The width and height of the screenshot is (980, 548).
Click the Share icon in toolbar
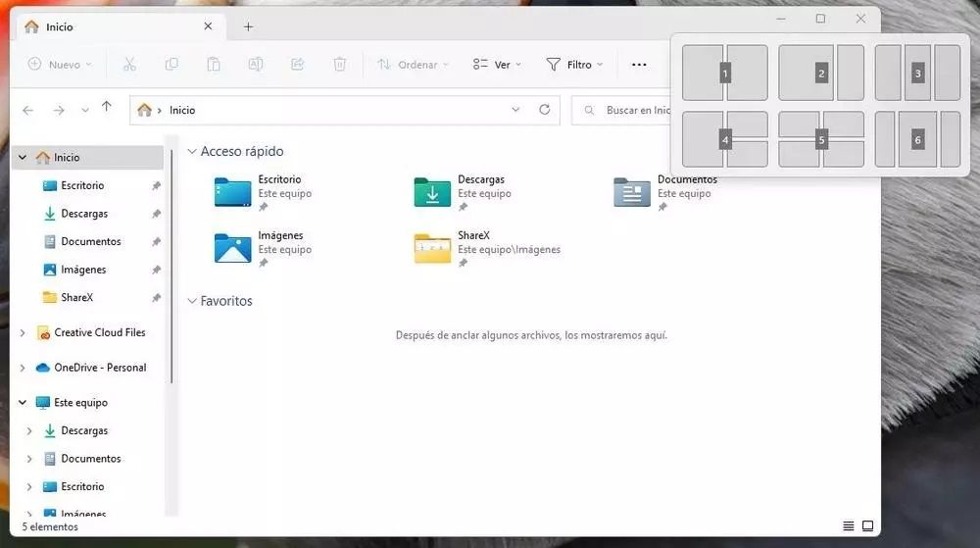(x=297, y=65)
